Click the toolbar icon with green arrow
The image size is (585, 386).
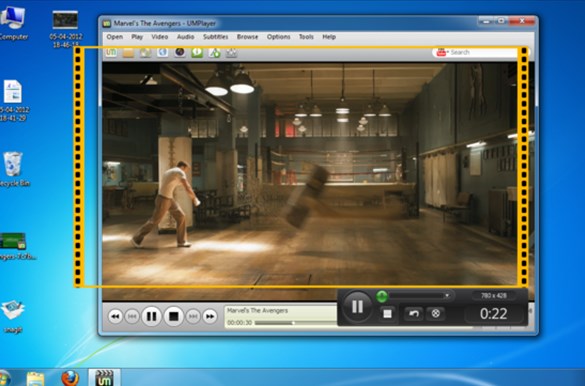215,53
